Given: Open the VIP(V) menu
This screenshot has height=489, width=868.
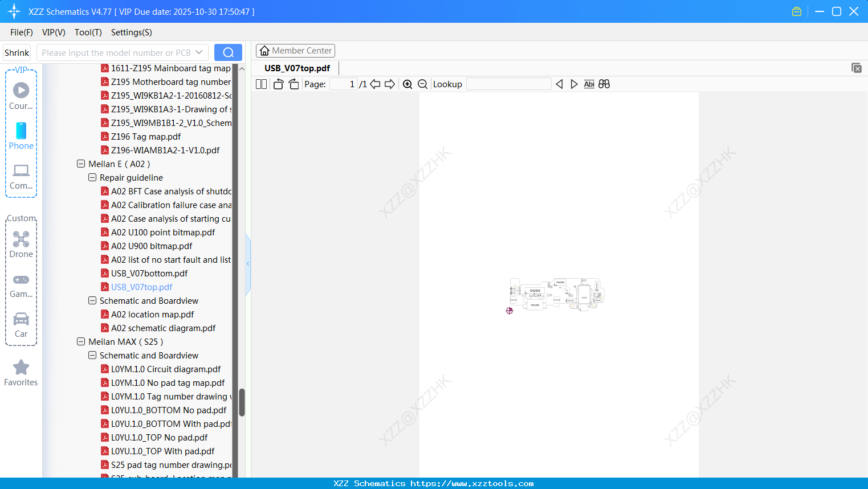Looking at the screenshot, I should click(54, 32).
